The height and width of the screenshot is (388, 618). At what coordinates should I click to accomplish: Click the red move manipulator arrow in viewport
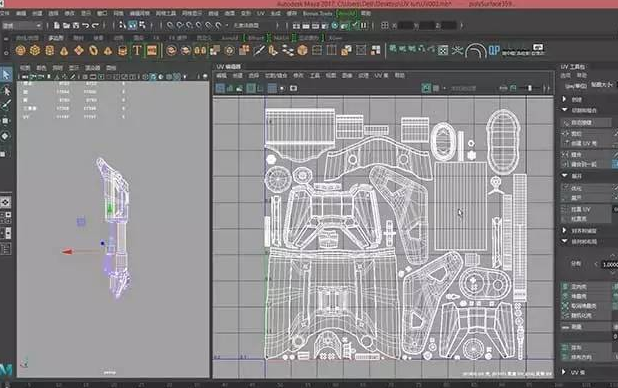[x=67, y=251]
